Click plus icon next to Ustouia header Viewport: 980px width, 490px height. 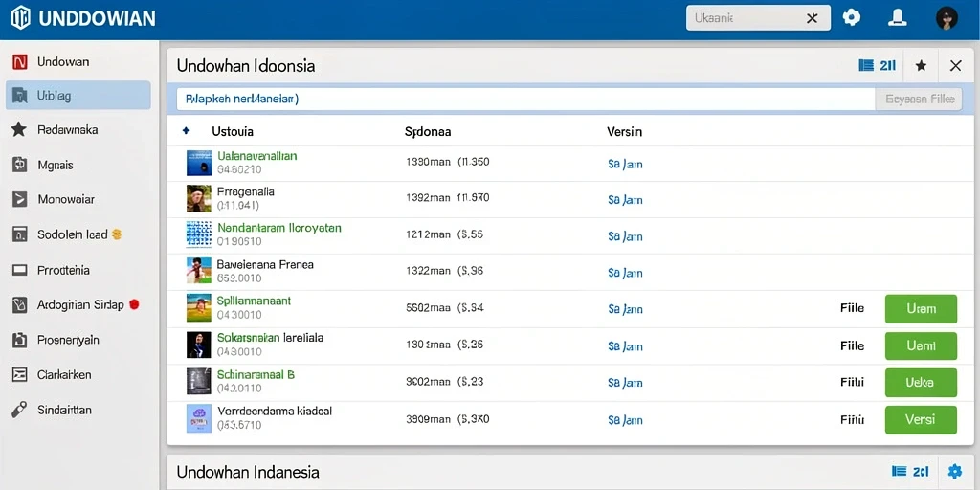[x=186, y=131]
